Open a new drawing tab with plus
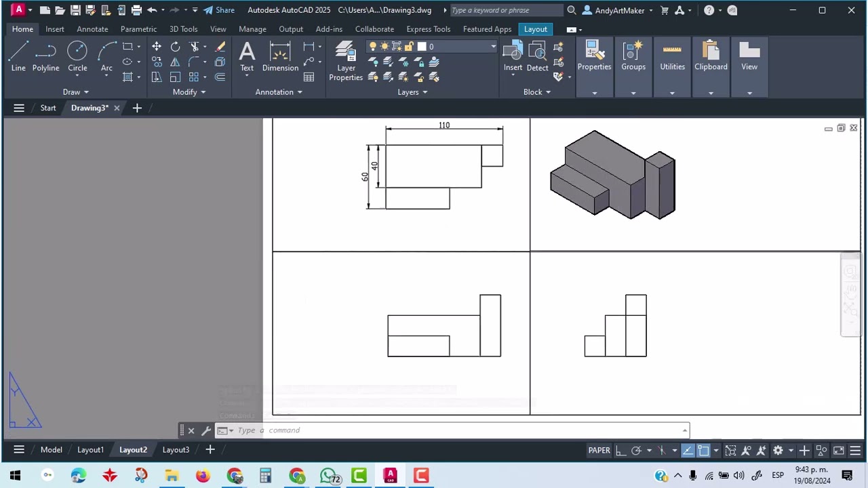The width and height of the screenshot is (868, 488). (x=137, y=108)
